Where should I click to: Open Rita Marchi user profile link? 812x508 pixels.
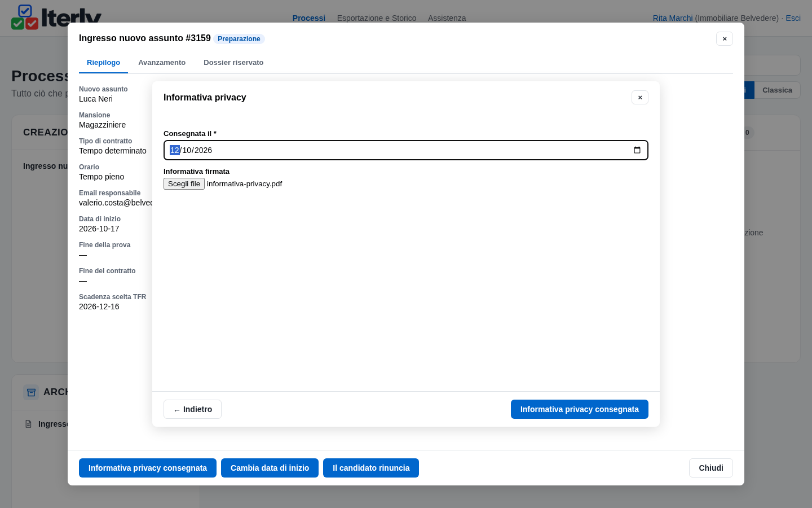point(673,18)
